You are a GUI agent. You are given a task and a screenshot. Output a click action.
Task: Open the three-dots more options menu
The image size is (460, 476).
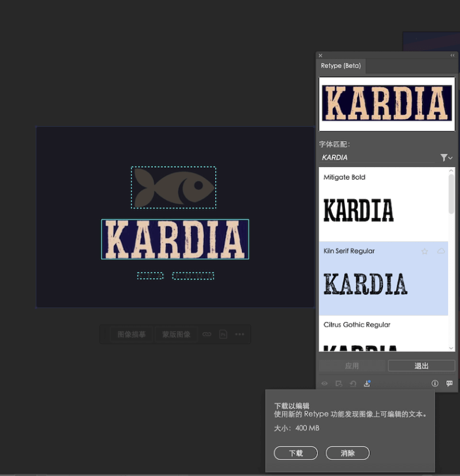click(240, 334)
